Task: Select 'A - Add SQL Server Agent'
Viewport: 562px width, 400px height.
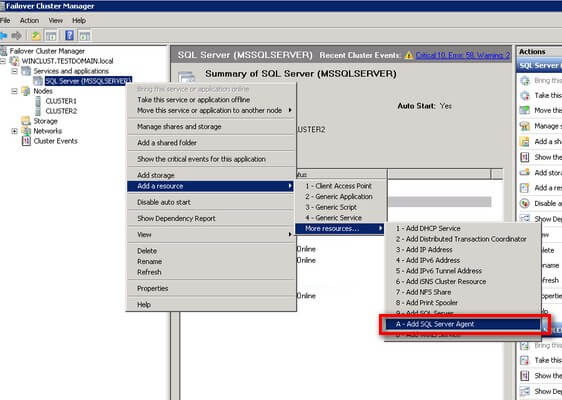Action: (x=462, y=324)
